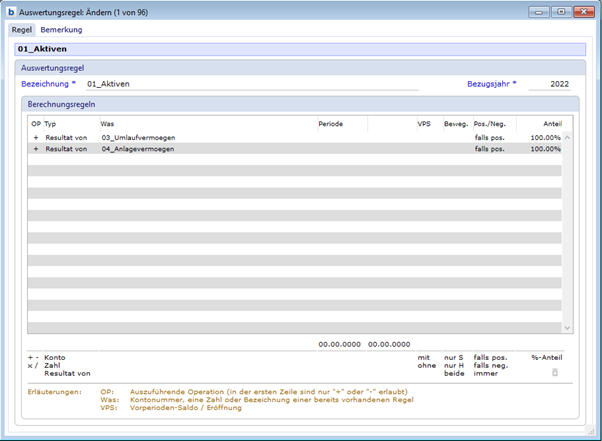Click the 'Konto' type option
Screen dimensions: 602x441
point(55,357)
